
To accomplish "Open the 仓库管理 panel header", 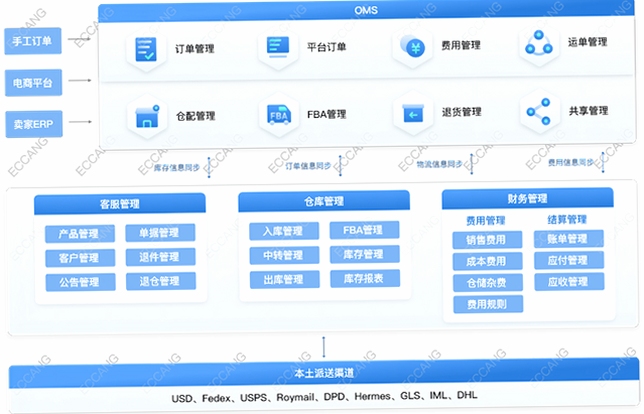I will 324,201.
